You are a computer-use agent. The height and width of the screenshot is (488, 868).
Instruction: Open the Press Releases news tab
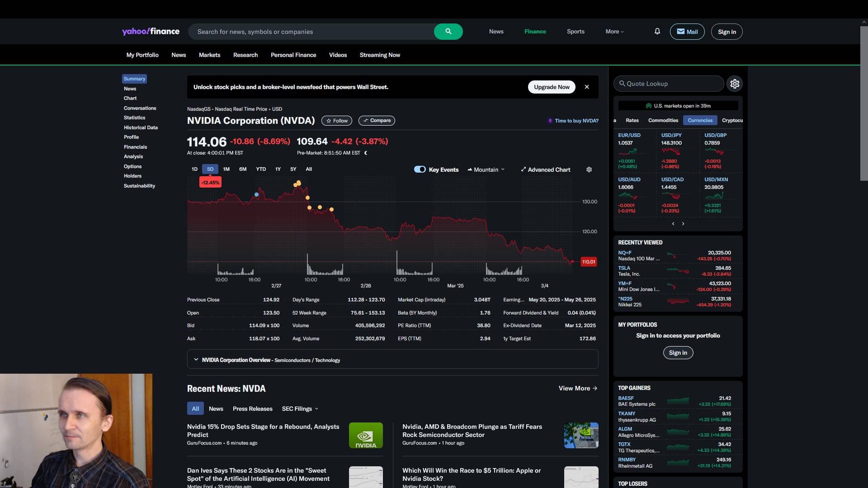click(x=252, y=408)
